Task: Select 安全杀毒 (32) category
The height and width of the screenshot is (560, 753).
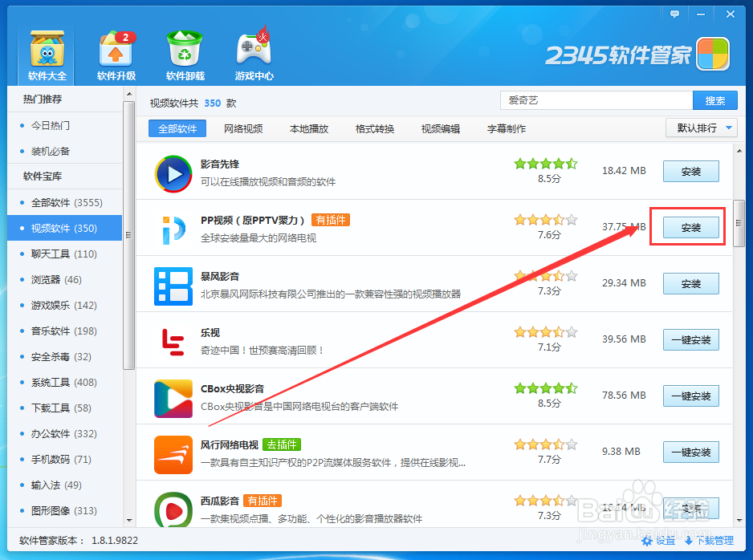Action: pos(65,356)
